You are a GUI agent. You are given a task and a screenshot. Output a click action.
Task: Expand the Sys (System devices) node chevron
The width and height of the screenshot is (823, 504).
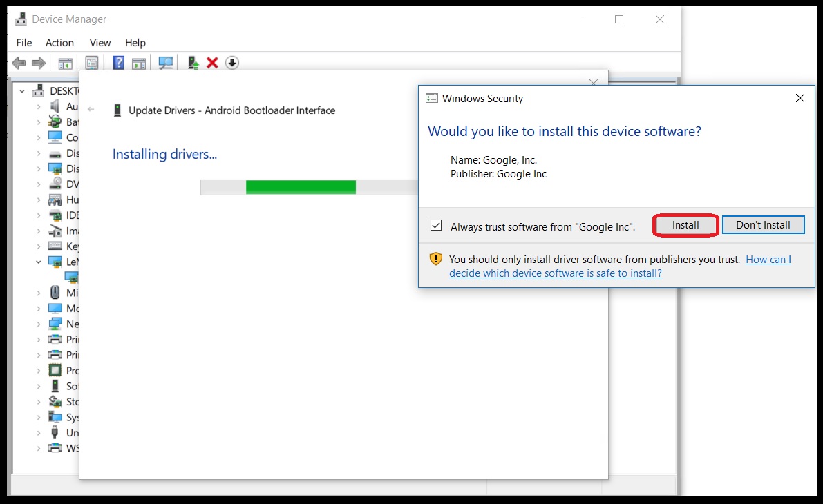(38, 417)
